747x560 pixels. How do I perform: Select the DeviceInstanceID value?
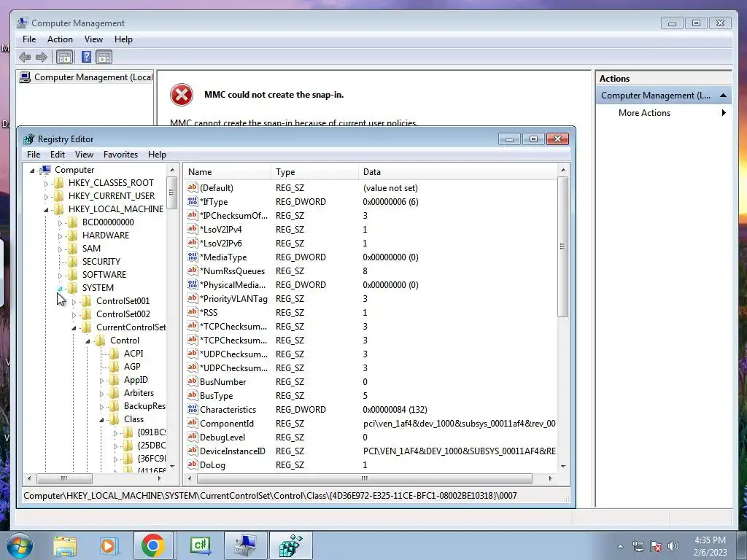233,451
